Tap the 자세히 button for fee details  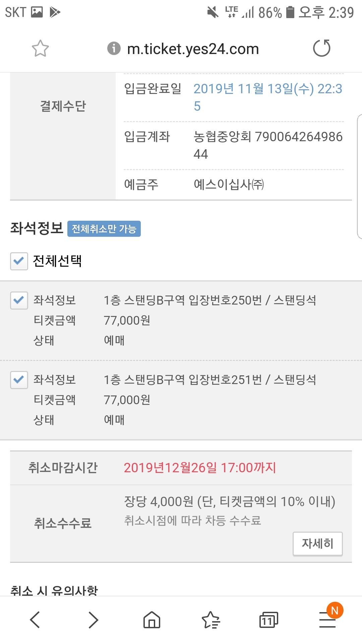coord(317,543)
